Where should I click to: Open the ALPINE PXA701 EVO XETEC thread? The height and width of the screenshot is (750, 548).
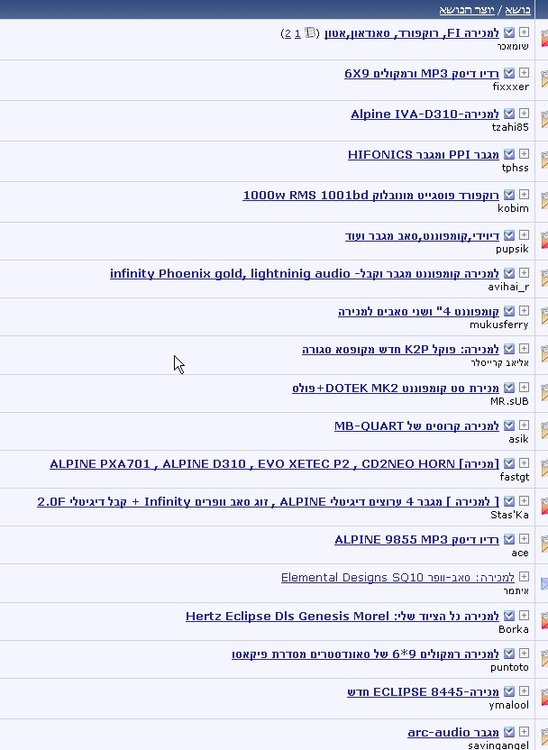(x=274, y=464)
